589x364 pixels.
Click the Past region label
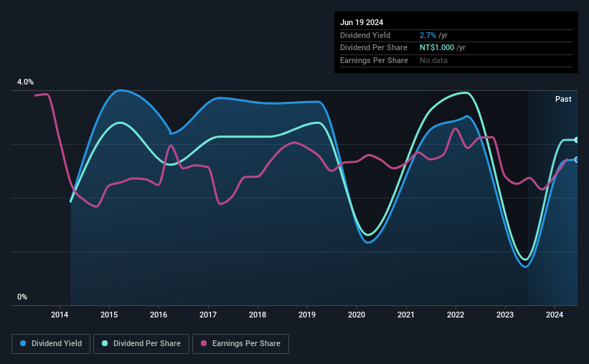point(563,99)
